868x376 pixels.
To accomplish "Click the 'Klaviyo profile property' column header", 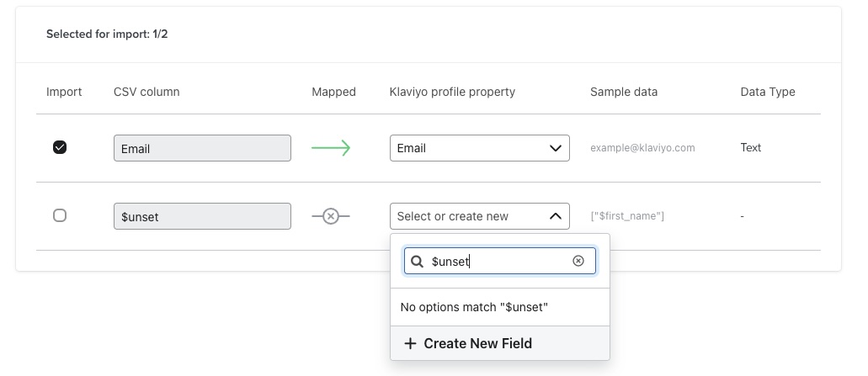I will (452, 92).
